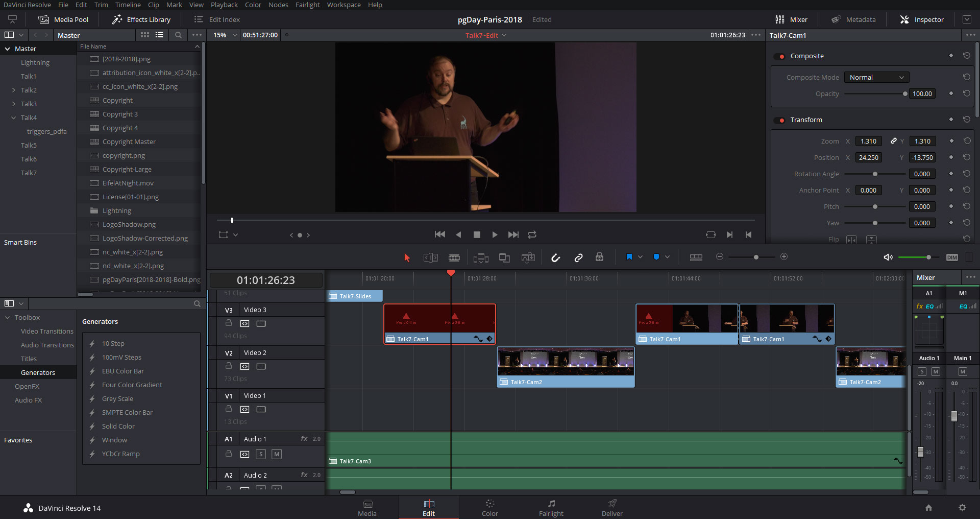Switch to the Media page

367,508
